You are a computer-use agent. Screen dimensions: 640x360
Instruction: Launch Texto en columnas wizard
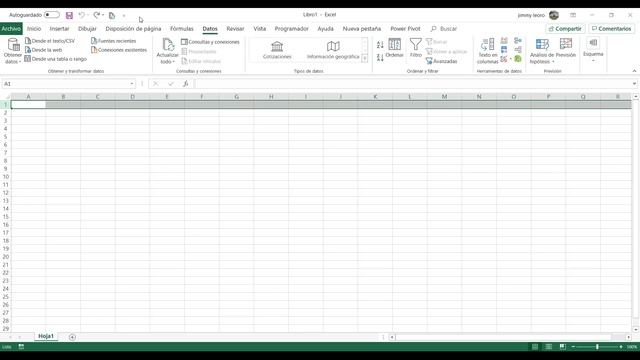pyautogui.click(x=487, y=51)
